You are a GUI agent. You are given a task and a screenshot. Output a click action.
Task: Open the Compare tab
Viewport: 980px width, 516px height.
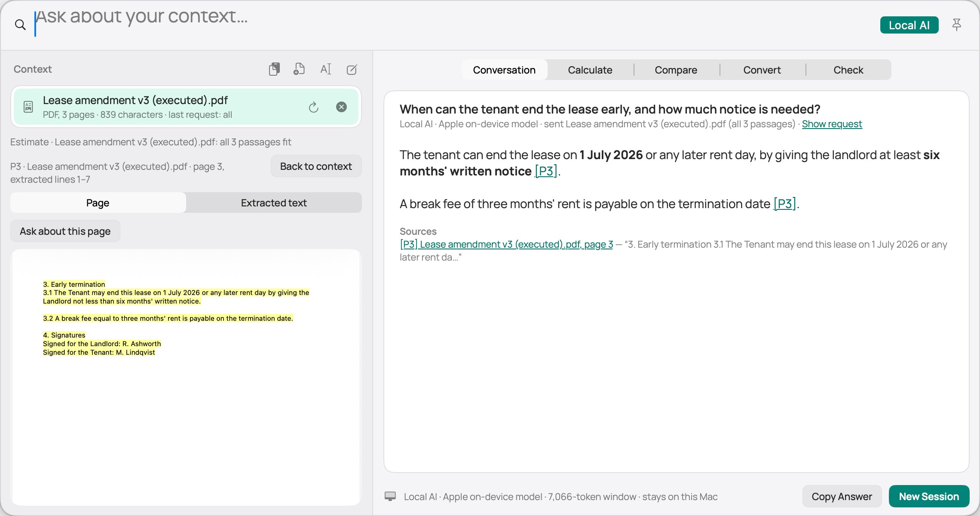click(676, 70)
